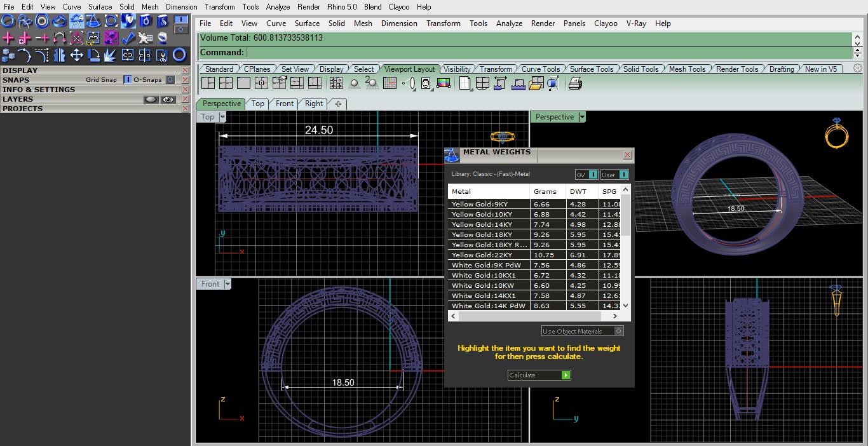
Task: Sort by Grams column header
Action: 548,191
